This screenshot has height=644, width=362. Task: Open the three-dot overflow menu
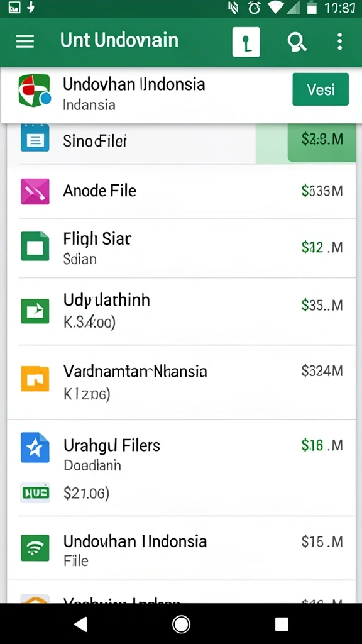pos(339,42)
